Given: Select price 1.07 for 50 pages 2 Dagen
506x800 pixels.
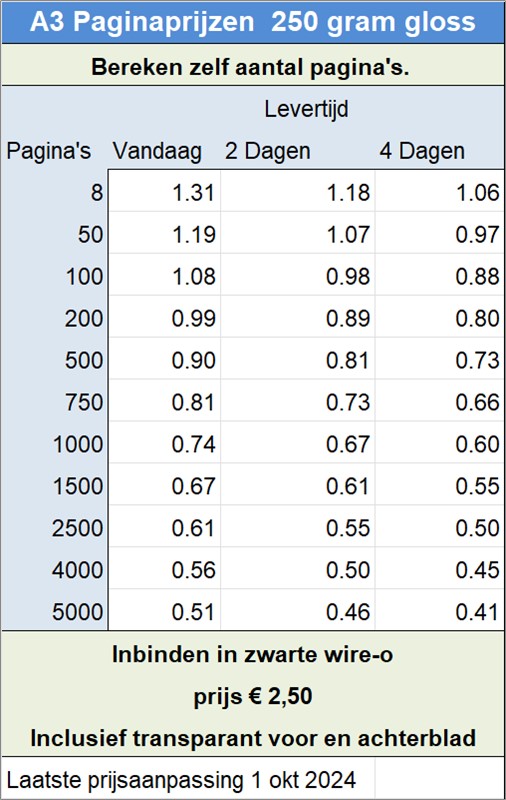Looking at the screenshot, I should (298, 235).
